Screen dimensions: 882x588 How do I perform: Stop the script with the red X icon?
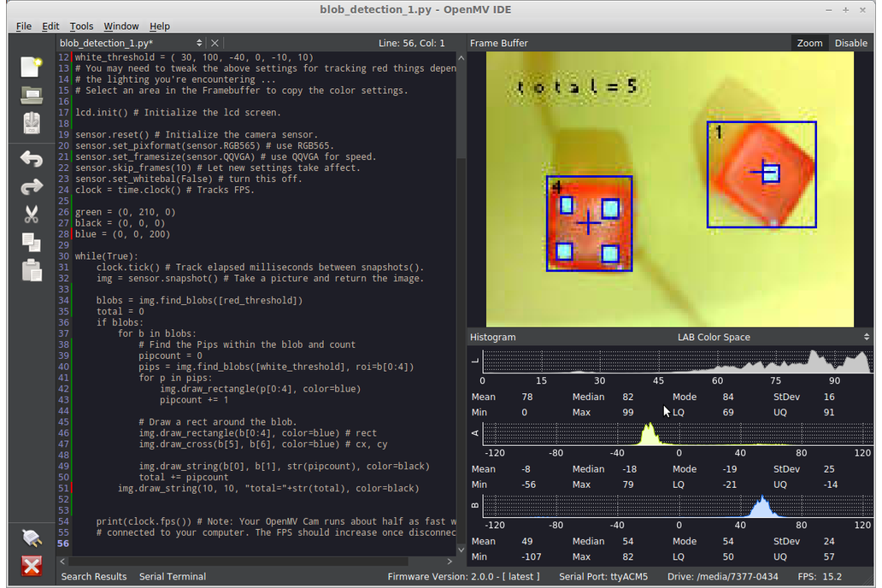point(32,566)
